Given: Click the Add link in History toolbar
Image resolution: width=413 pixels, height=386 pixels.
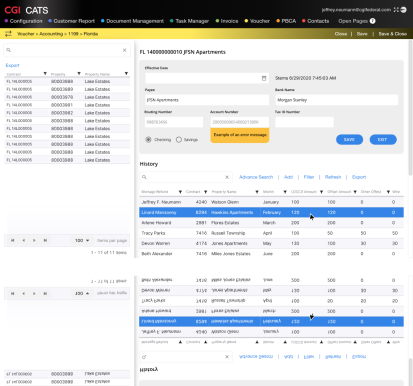Looking at the screenshot, I should coord(288,177).
